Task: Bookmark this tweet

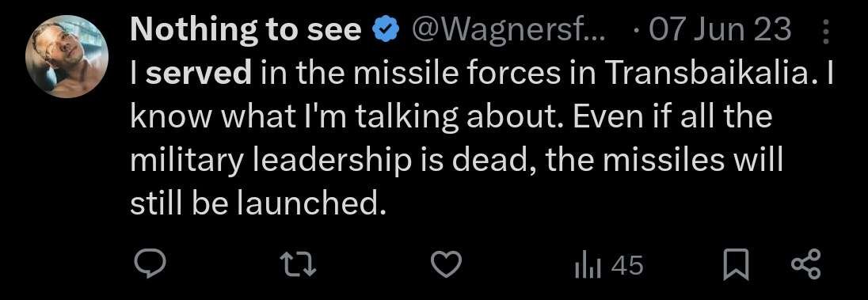Action: coord(737,265)
